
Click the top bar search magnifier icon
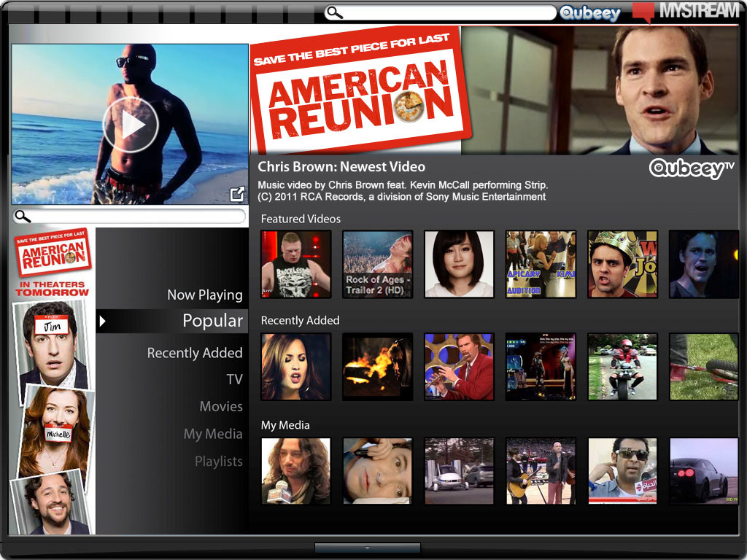click(335, 13)
